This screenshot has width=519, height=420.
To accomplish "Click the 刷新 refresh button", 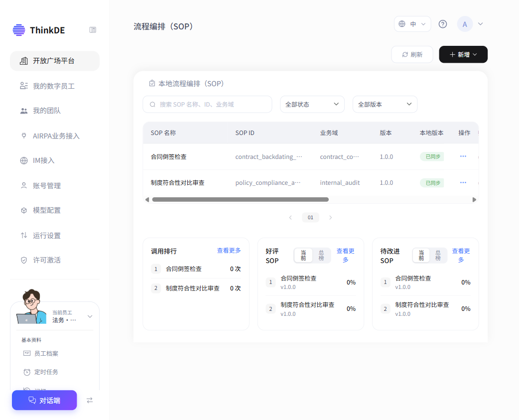I will click(412, 55).
